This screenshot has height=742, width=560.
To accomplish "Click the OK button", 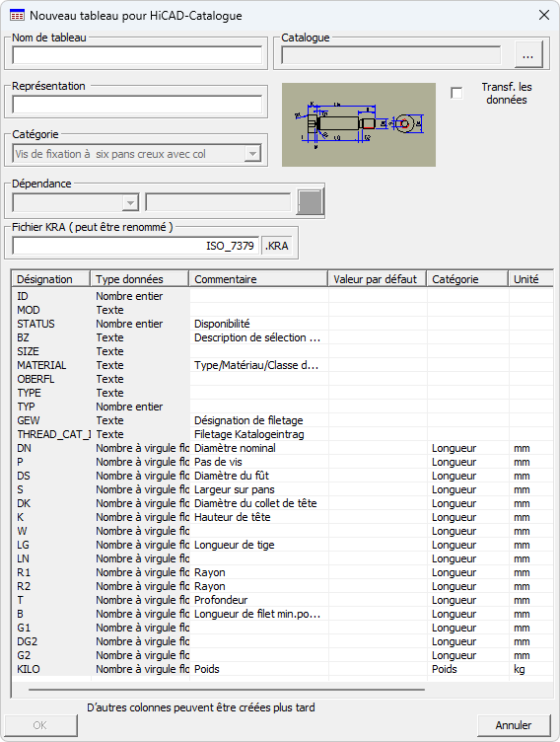I will [40, 725].
